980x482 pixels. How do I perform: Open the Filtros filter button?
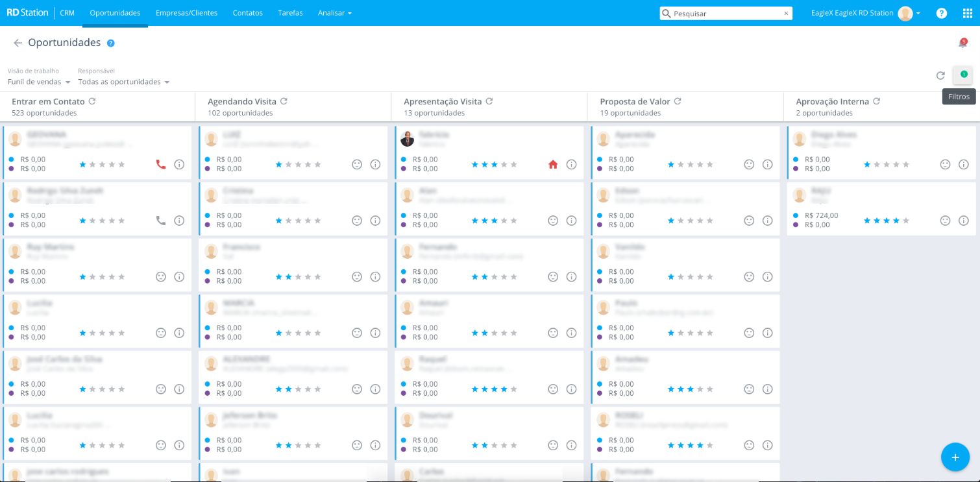[x=962, y=75]
